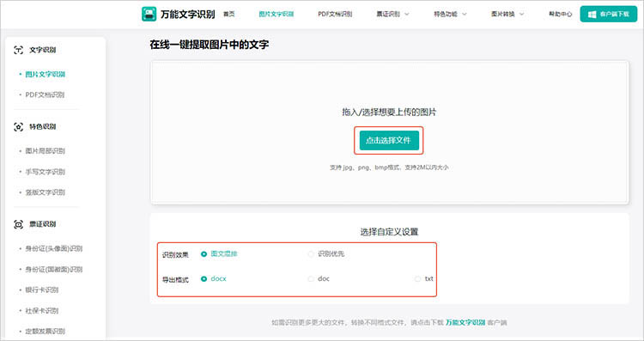
Task: Click the 票证识别 sidebar section icon
Action: coord(19,224)
